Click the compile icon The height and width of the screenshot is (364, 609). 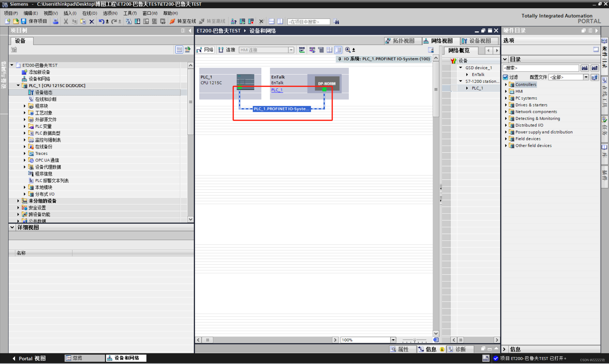coord(129,22)
